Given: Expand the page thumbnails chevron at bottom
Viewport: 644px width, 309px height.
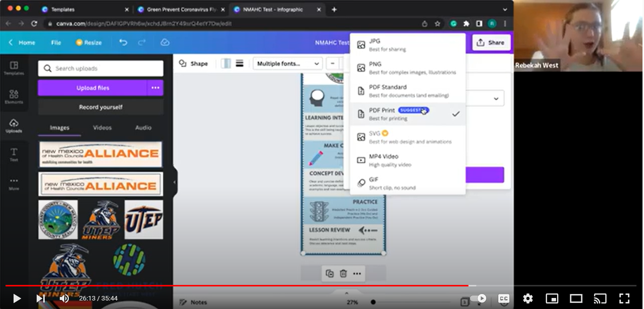Looking at the screenshot, I should 346,293.
